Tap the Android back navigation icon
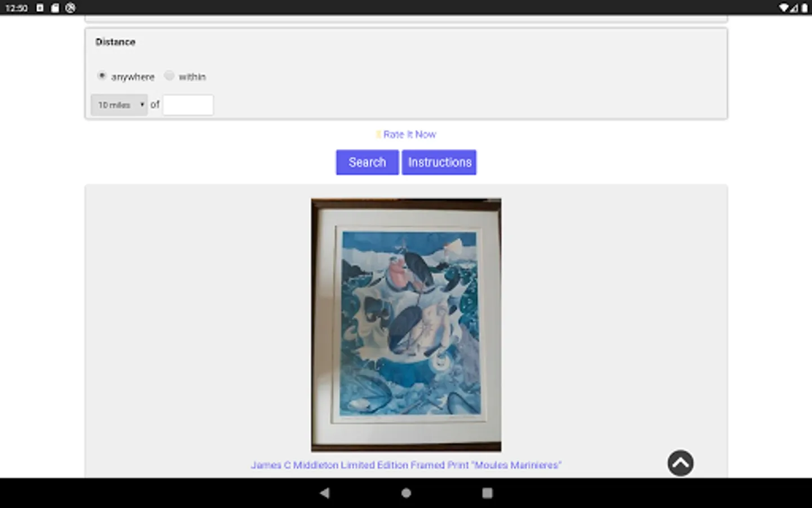 tap(325, 493)
